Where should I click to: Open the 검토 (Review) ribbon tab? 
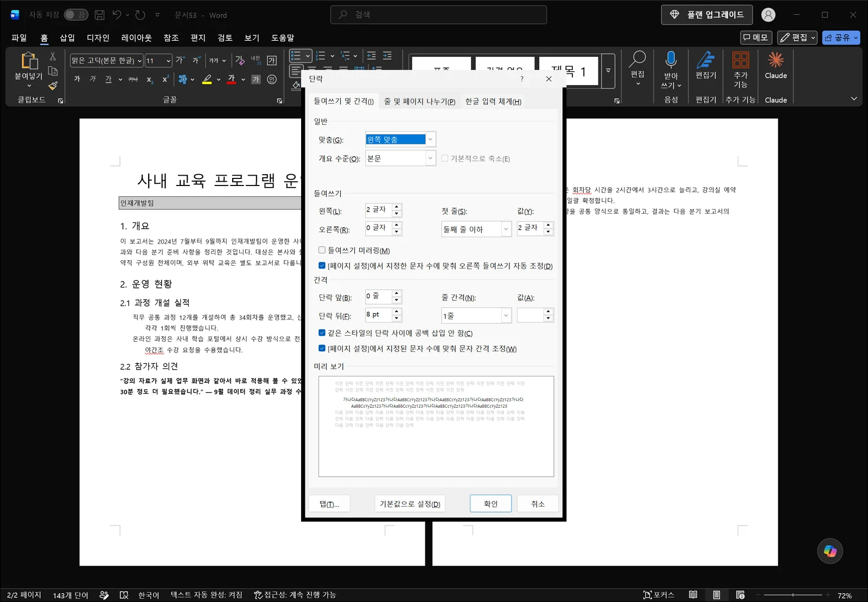tap(225, 37)
